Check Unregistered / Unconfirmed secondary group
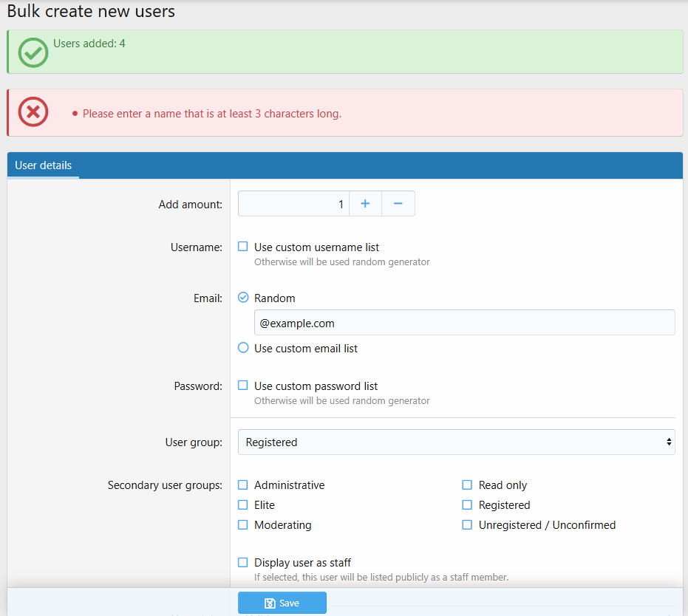The height and width of the screenshot is (616, 688). (x=467, y=525)
